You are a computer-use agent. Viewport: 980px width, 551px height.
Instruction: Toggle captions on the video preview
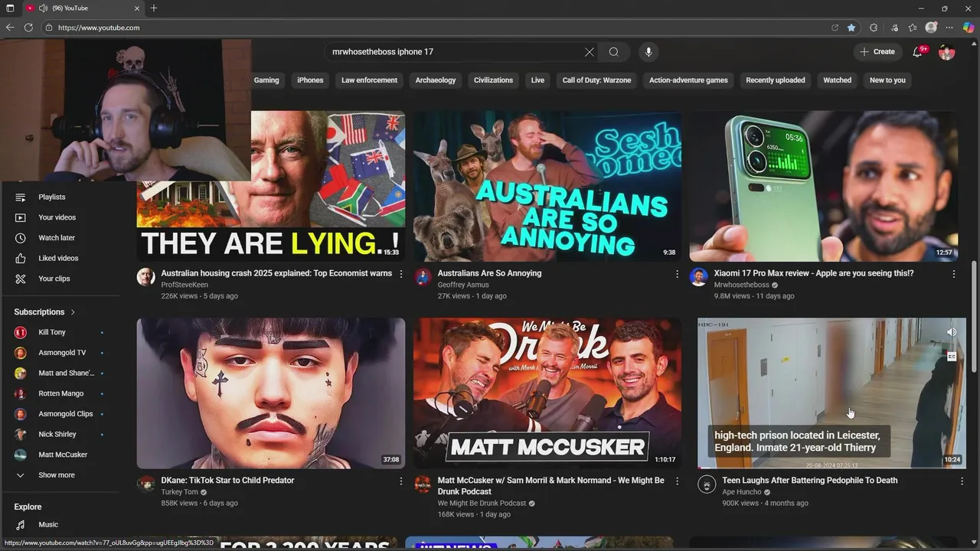(x=952, y=357)
